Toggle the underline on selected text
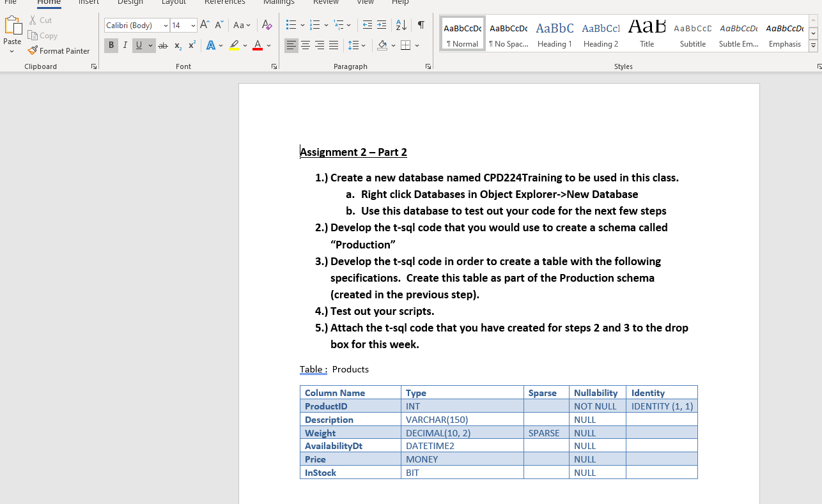Screen dimensions: 822x504 [139, 45]
